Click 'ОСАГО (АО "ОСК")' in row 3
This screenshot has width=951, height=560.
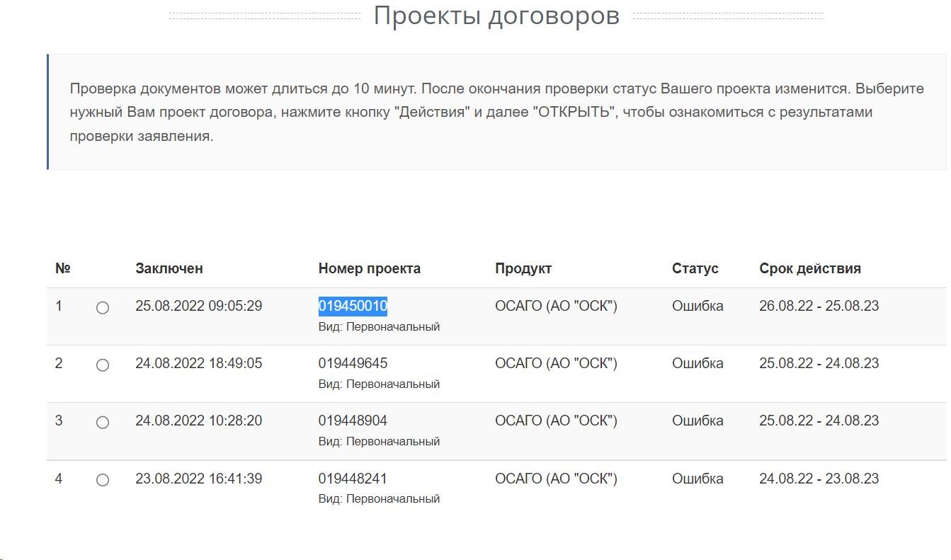point(557,421)
